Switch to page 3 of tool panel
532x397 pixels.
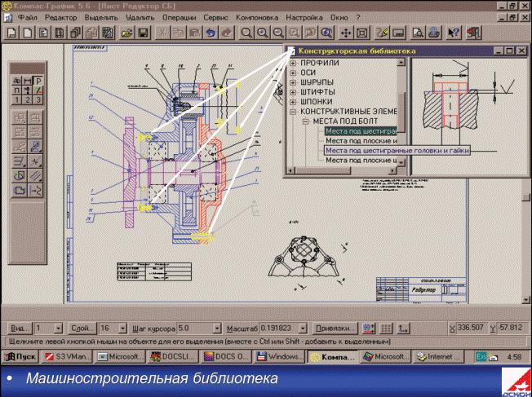coord(38,100)
